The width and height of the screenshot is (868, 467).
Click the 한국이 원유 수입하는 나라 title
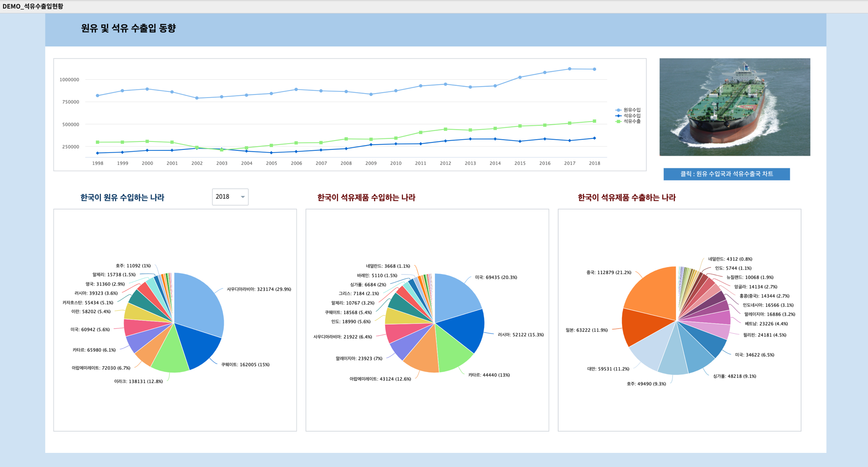(122, 198)
